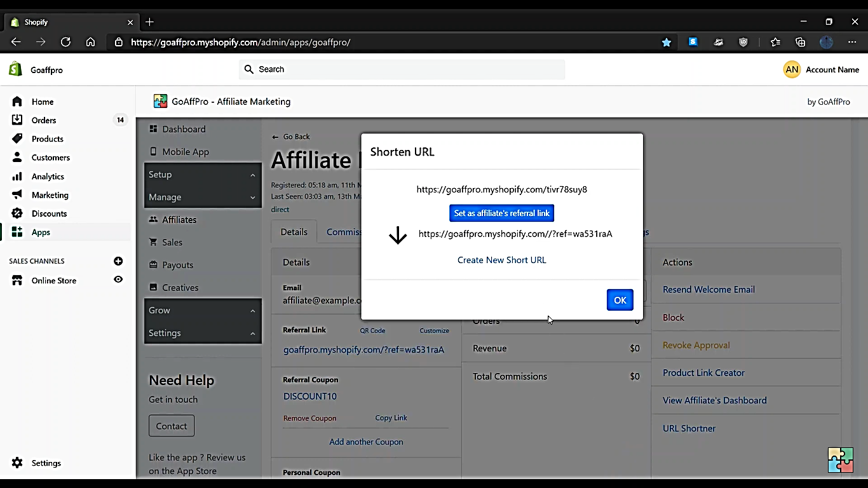Open the browser favorites list icon
Viewport: 868px width, 488px height.
click(775, 42)
